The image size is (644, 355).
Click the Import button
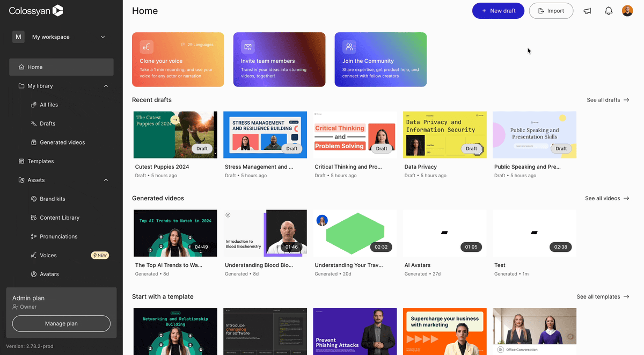pos(551,11)
